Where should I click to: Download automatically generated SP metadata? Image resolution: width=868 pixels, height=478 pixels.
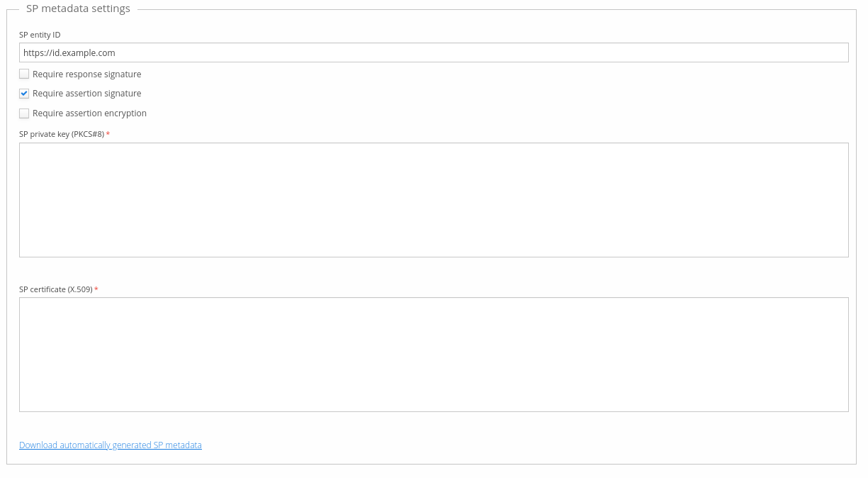tap(111, 445)
